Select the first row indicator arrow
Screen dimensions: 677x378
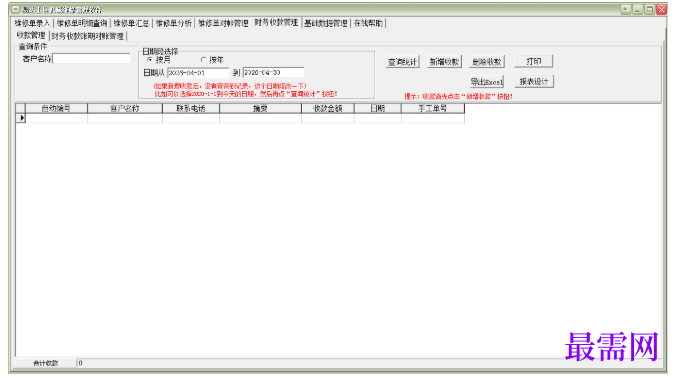pyautogui.click(x=21, y=118)
